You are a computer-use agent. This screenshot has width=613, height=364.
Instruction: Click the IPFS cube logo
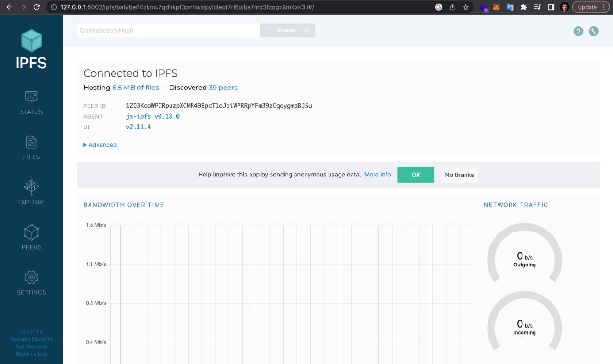(31, 41)
